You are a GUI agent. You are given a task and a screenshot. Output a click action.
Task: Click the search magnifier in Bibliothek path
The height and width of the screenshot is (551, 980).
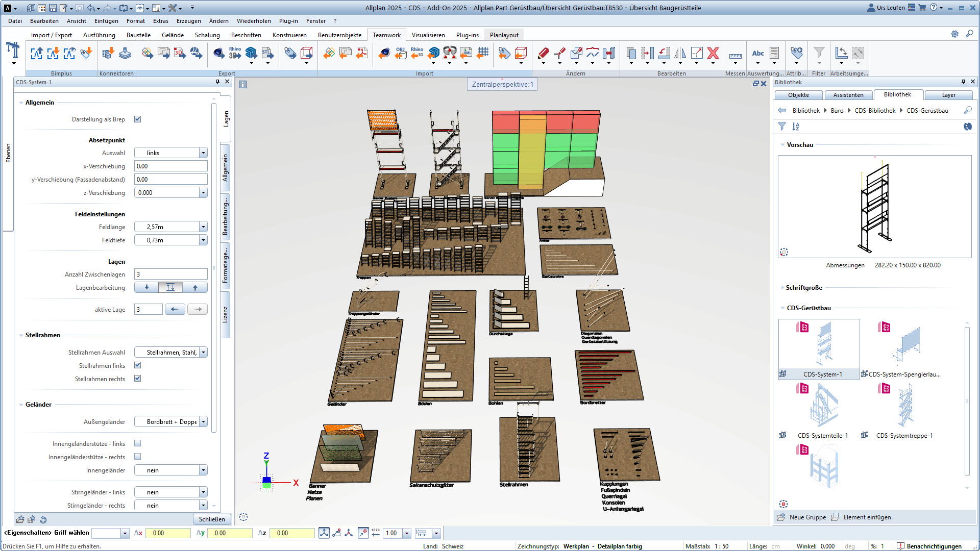pyautogui.click(x=967, y=110)
